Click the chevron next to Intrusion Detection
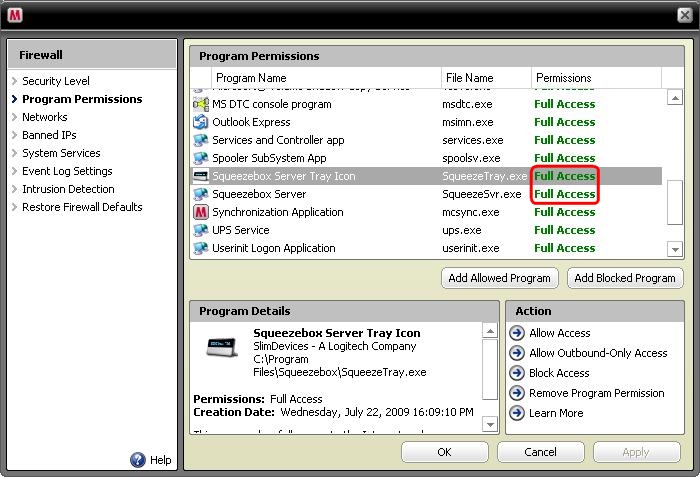The height and width of the screenshot is (477, 700). (14, 189)
